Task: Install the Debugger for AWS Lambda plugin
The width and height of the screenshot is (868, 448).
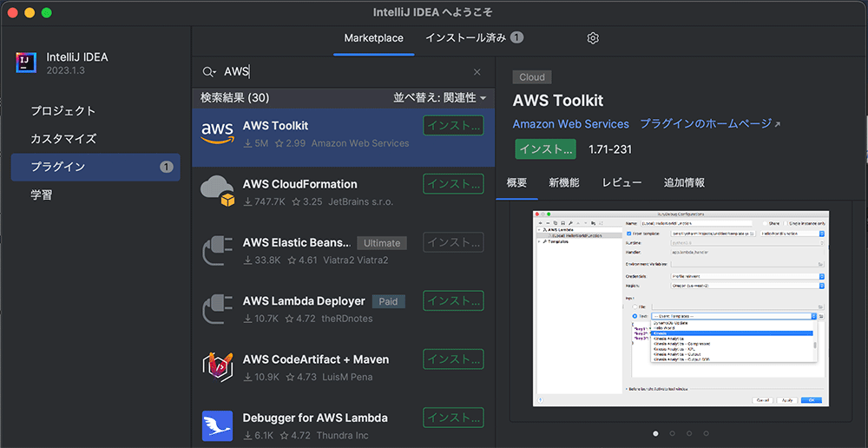Action: pos(453,418)
